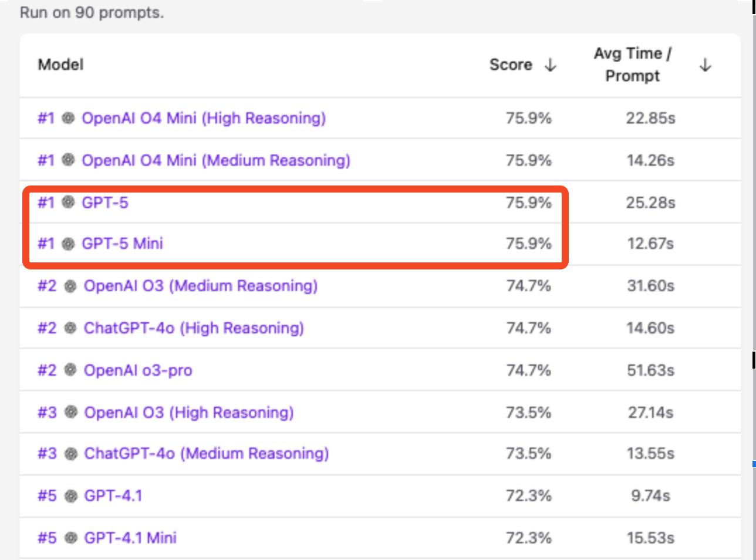
Task: Open ChatGPT-4o (High Reasoning) link
Action: 194,328
